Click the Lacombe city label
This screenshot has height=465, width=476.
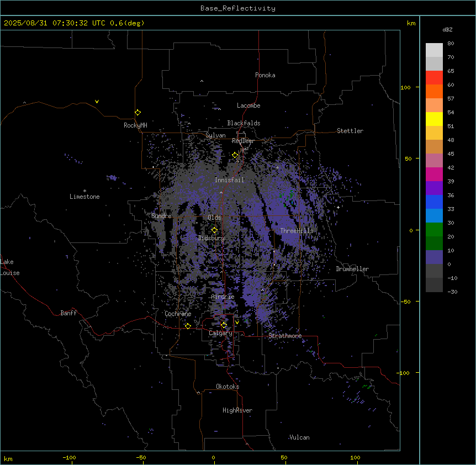(x=248, y=105)
